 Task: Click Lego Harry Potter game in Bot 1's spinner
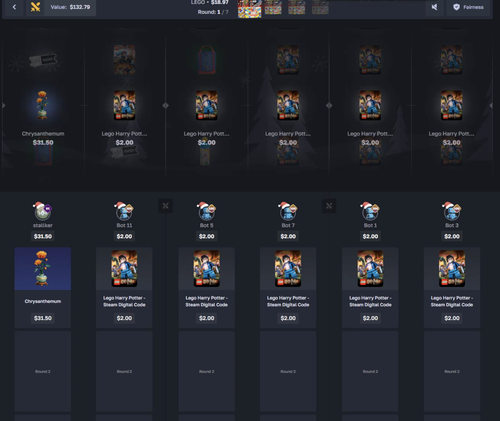tap(370, 105)
